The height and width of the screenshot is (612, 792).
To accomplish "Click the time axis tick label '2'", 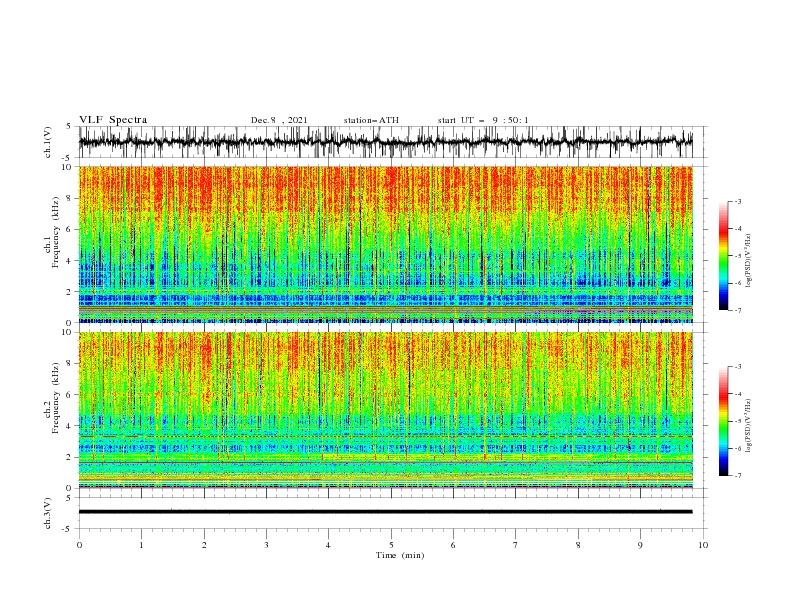I will (x=204, y=545).
